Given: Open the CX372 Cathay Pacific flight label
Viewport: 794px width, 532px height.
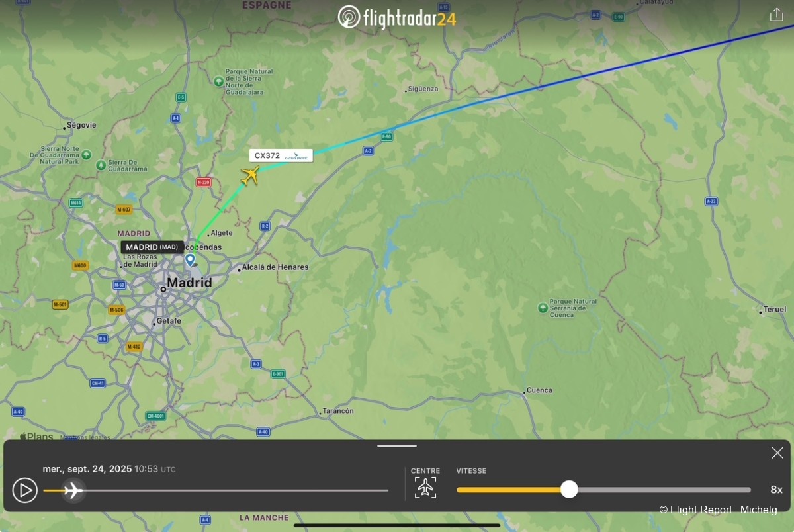Looking at the screenshot, I should tap(281, 155).
